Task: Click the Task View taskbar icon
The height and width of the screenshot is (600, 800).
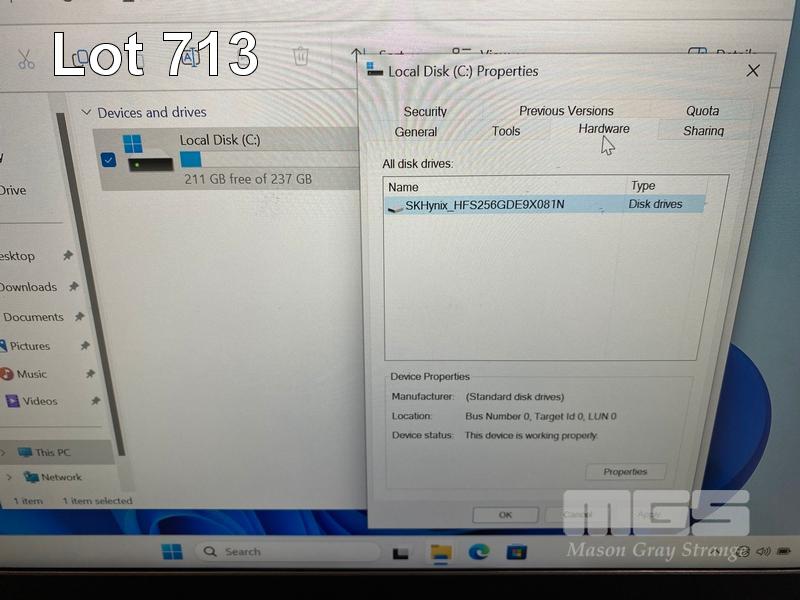Action: point(401,553)
